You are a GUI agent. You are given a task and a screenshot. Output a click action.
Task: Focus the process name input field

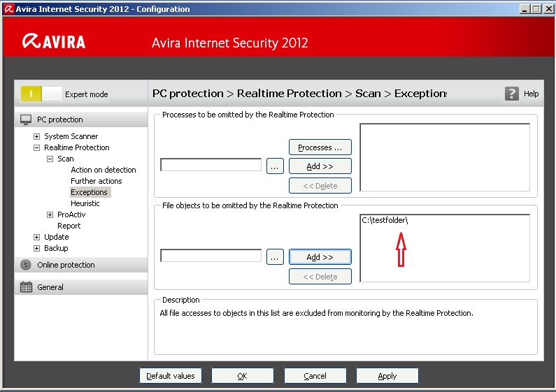point(211,165)
